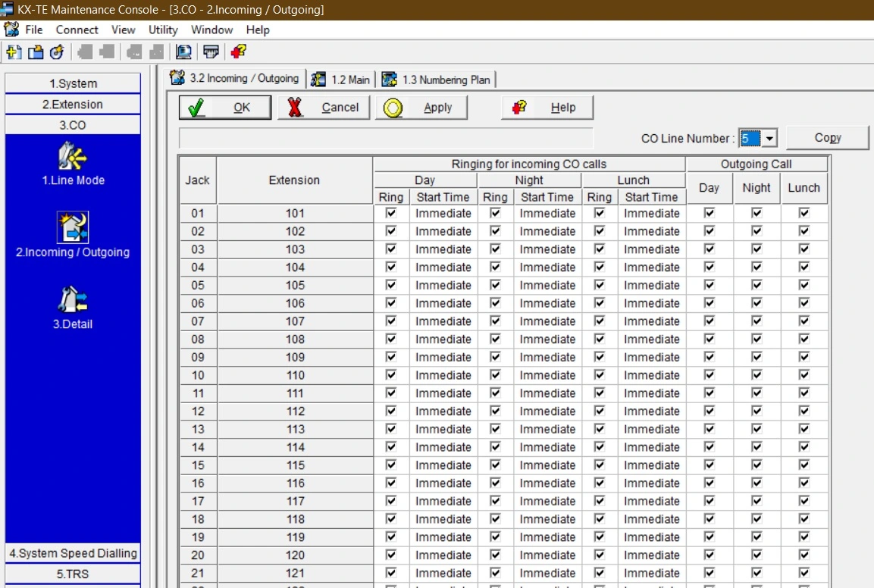Open the CO Line Number dropdown
This screenshot has height=588, width=874.
click(767, 138)
